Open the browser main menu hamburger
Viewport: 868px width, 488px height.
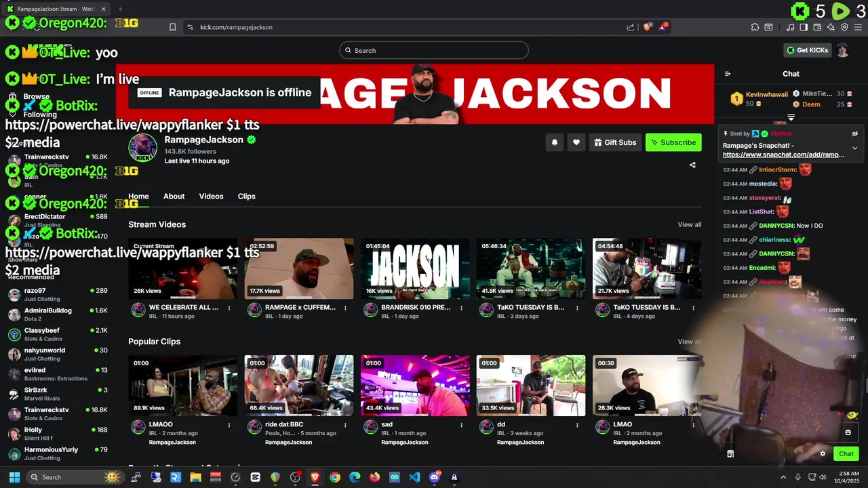(x=858, y=27)
